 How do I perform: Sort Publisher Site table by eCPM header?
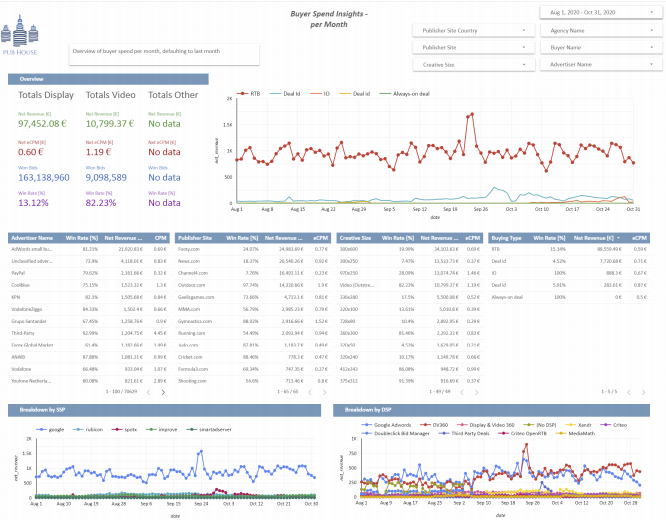point(320,237)
